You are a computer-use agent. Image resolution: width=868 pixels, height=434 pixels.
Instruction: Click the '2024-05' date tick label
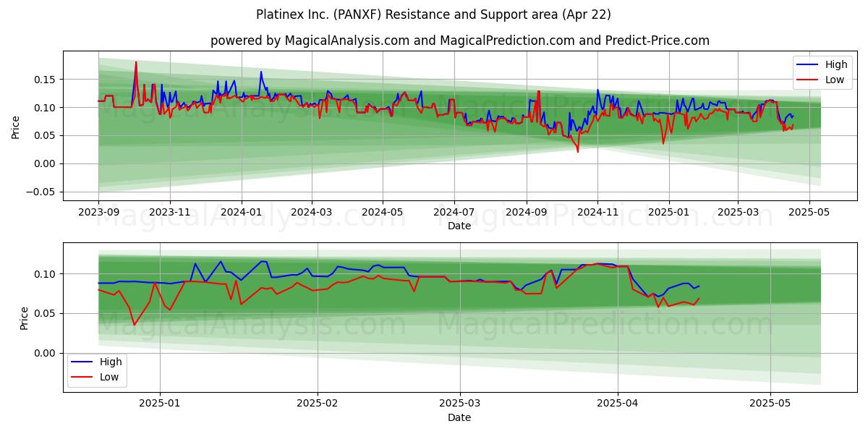[x=382, y=212]
